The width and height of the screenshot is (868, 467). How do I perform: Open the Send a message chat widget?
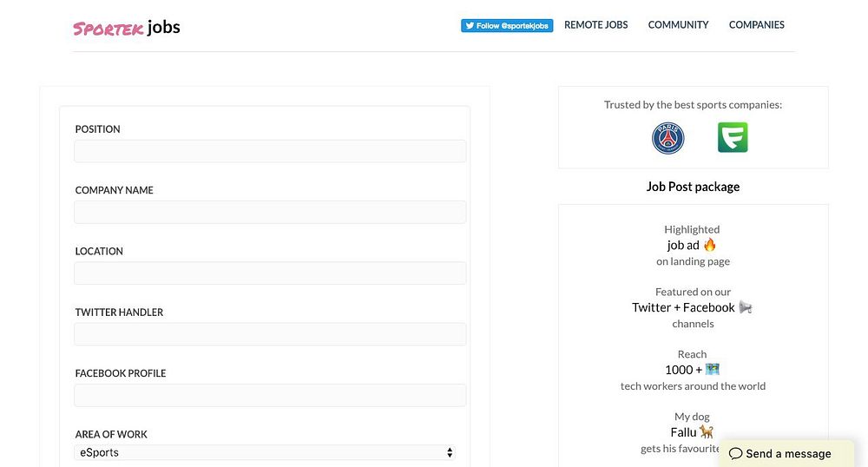click(786, 454)
